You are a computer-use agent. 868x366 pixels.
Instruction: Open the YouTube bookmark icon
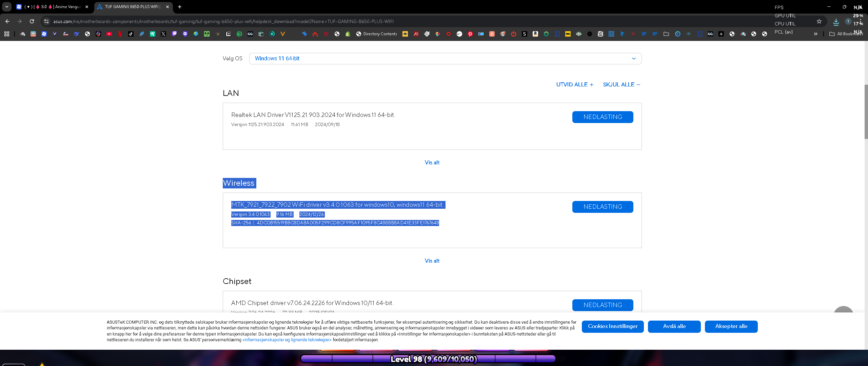(109, 34)
